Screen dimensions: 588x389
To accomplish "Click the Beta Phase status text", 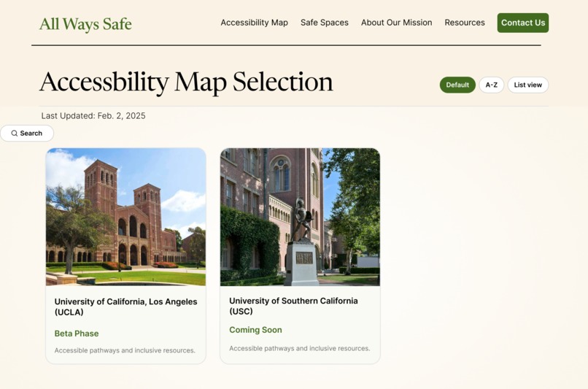I will tap(77, 334).
